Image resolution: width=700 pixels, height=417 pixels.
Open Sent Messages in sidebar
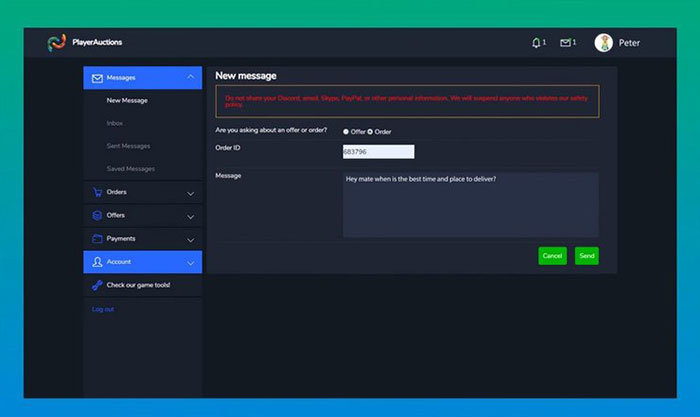pos(128,146)
